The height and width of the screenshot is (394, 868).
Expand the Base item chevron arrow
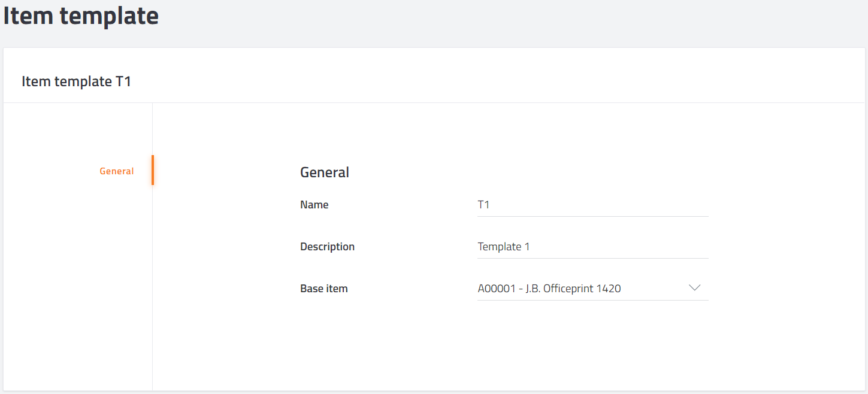tap(695, 288)
